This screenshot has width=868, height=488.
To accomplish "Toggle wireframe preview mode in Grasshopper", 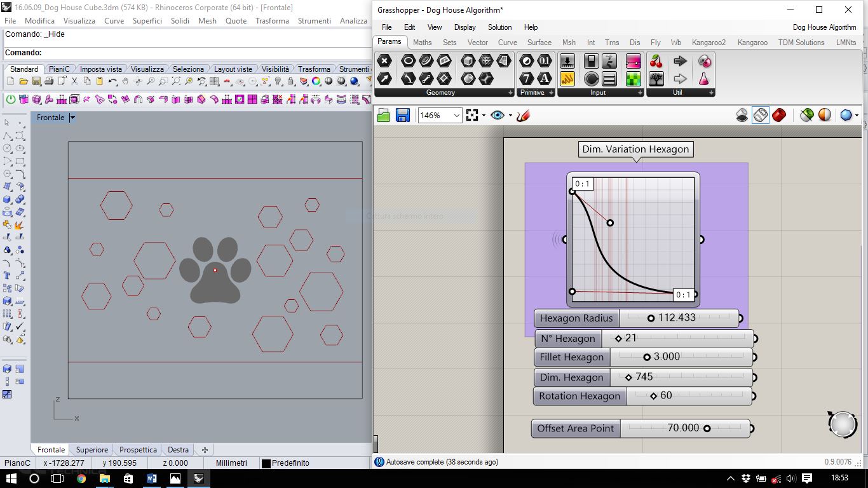I will pos(761,115).
